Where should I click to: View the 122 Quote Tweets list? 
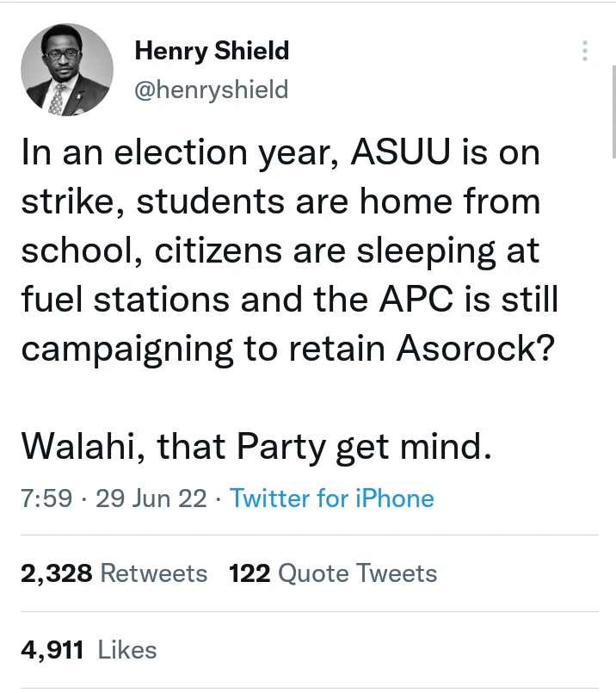point(333,573)
